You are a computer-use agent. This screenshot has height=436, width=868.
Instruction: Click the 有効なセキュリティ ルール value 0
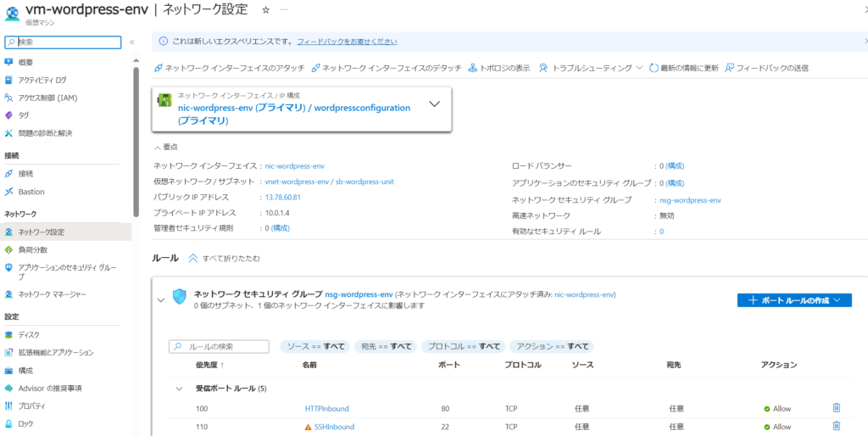pyautogui.click(x=662, y=232)
